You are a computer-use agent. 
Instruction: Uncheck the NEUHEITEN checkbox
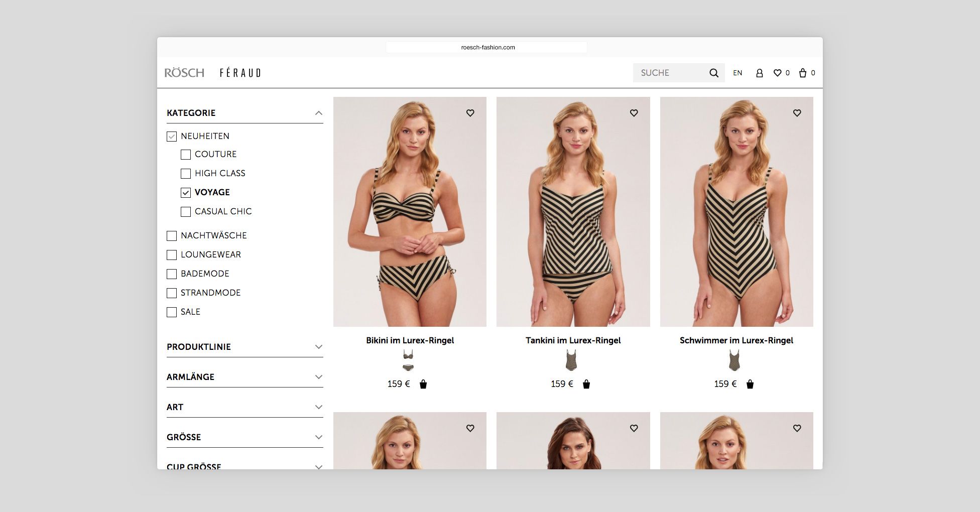coord(172,137)
